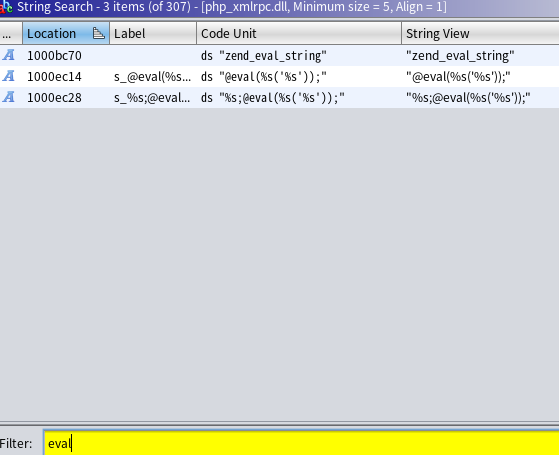Click string type icon for row 1000ec14
559x455 pixels.
click(x=9, y=76)
